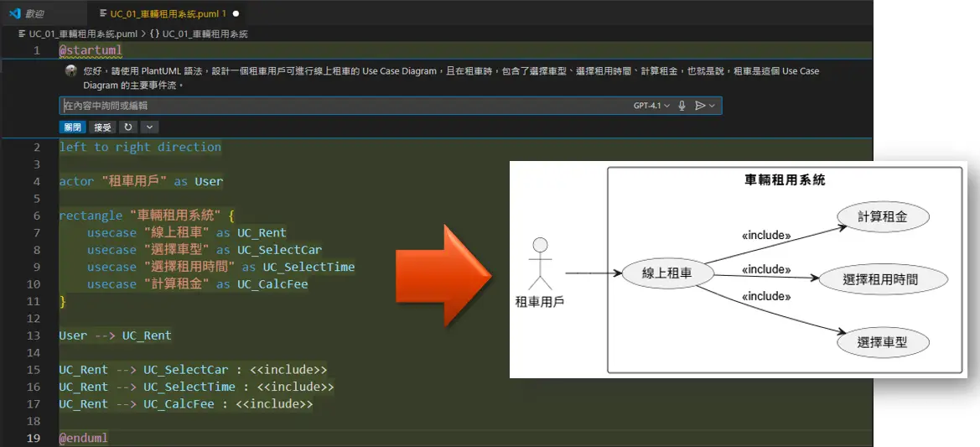Click the VS Code logo on 歡迎 tab
The width and height of the screenshot is (980, 447).
15,13
